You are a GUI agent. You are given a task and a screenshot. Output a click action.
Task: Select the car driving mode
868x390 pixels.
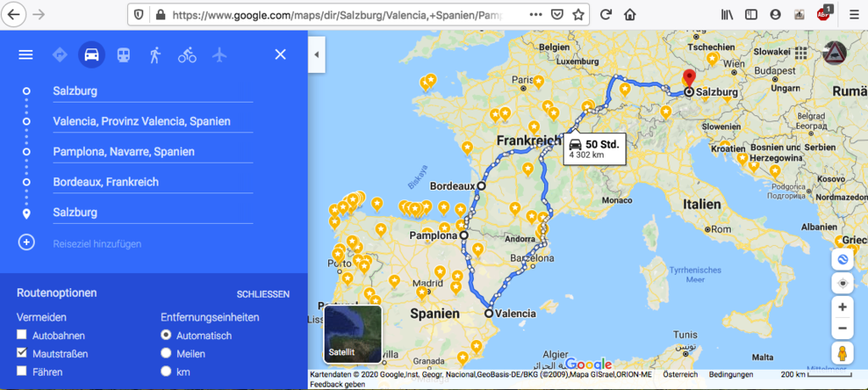(x=92, y=55)
